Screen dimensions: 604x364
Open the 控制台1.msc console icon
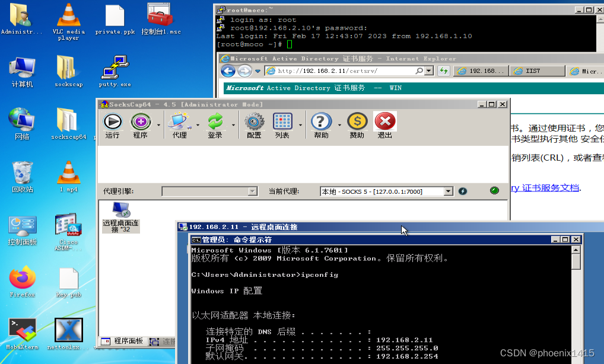coord(161,18)
